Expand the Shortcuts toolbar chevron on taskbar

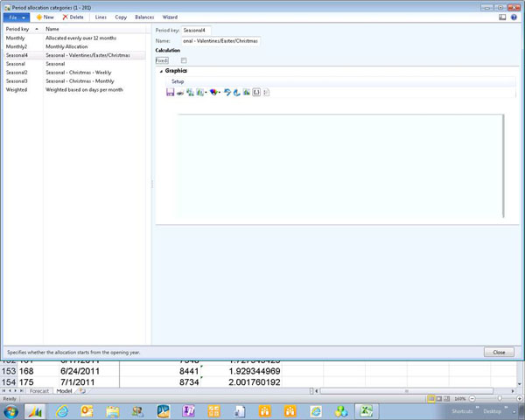(478, 408)
